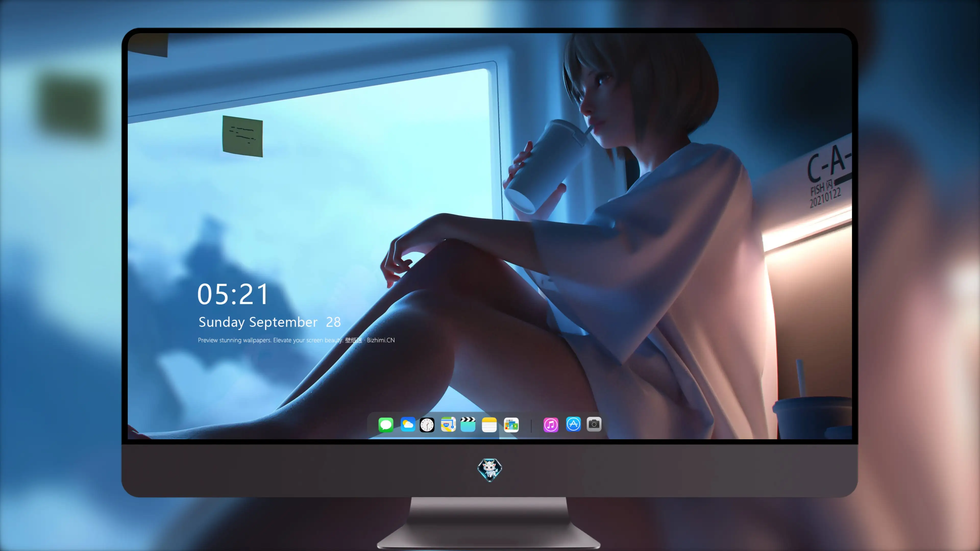Click the dragon mascot logo on monitor chin
This screenshot has width=980, height=551.
point(490,470)
